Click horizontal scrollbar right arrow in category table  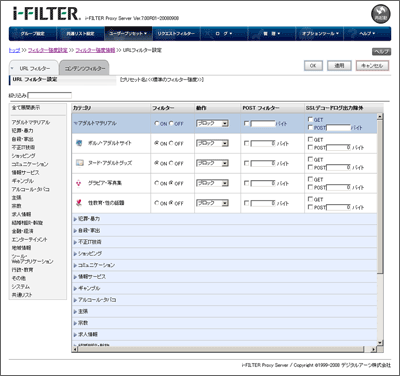coord(374,349)
